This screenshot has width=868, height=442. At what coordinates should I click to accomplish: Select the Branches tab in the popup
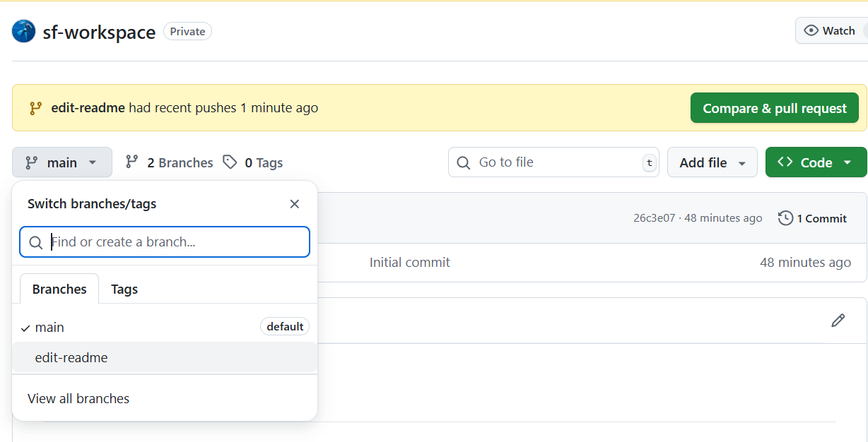click(59, 289)
